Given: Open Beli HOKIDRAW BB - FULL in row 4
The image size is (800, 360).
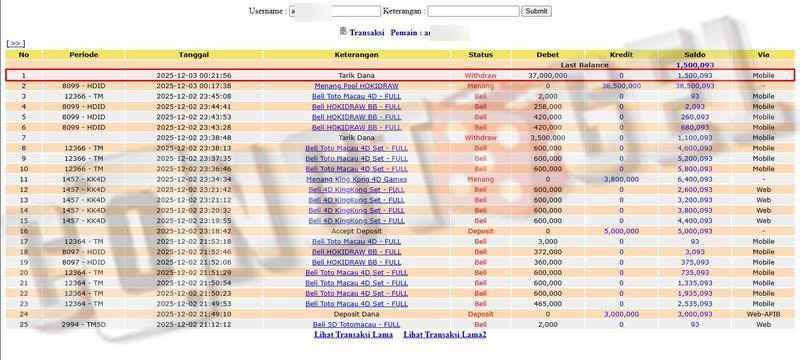Looking at the screenshot, I should click(356, 107).
